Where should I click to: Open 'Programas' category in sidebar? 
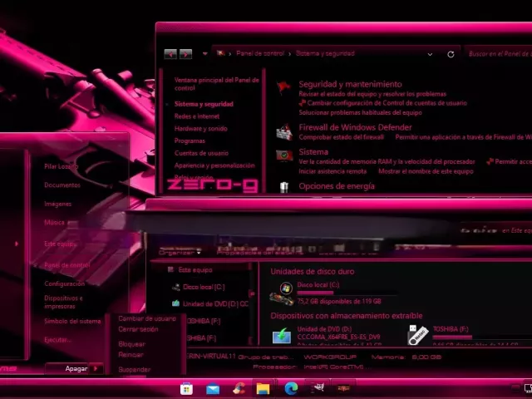pyautogui.click(x=190, y=140)
